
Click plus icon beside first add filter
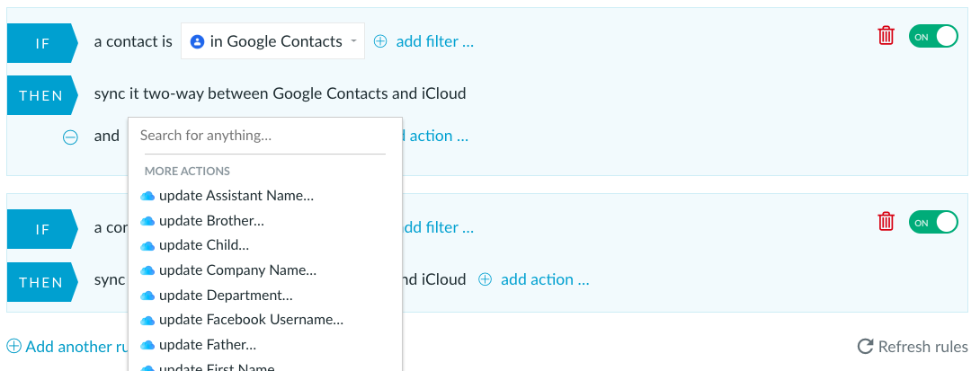coord(380,42)
